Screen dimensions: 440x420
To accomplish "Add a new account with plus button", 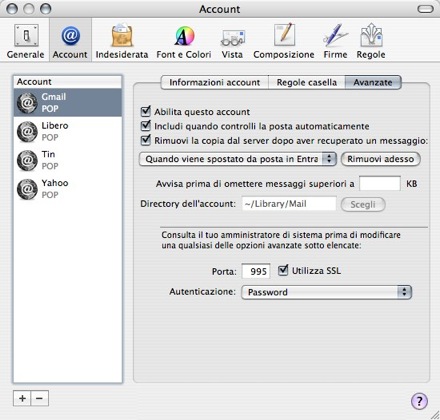I will point(22,398).
